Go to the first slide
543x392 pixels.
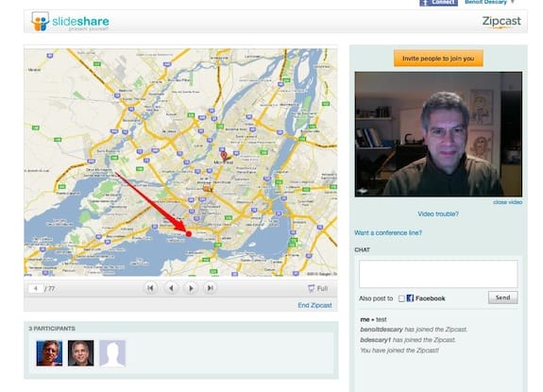(x=150, y=288)
